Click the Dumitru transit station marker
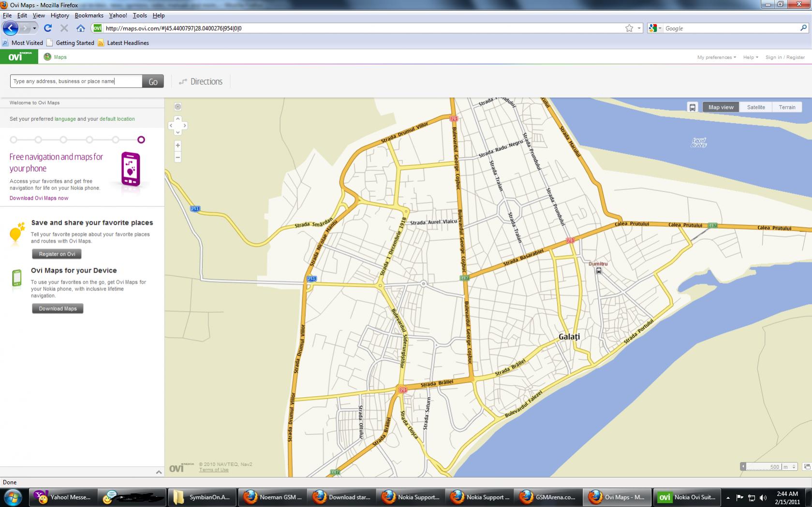 click(x=598, y=271)
